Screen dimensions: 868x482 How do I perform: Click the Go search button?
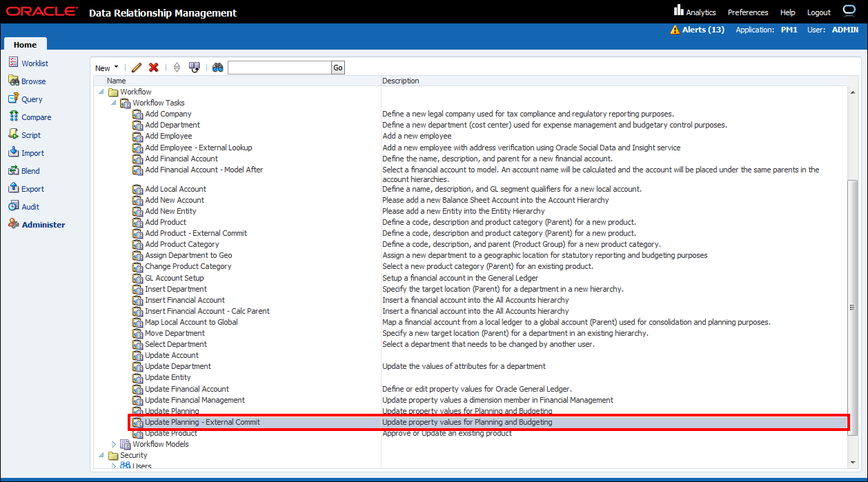[338, 68]
